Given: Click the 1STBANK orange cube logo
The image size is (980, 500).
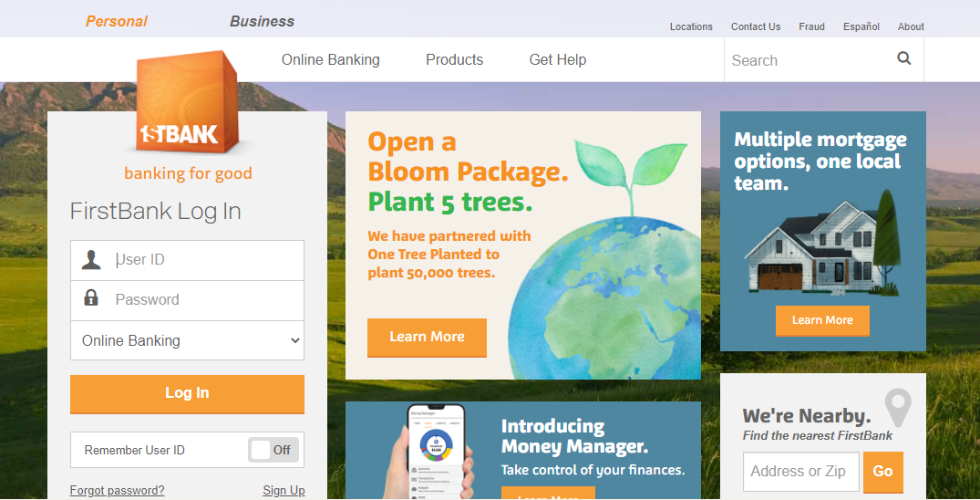Looking at the screenshot, I should (188, 102).
